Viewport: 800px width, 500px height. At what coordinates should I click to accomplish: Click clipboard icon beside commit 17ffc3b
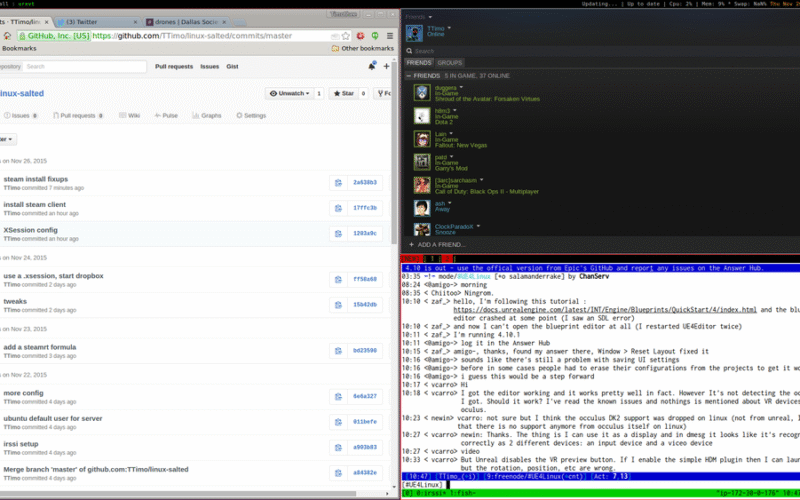pos(338,207)
